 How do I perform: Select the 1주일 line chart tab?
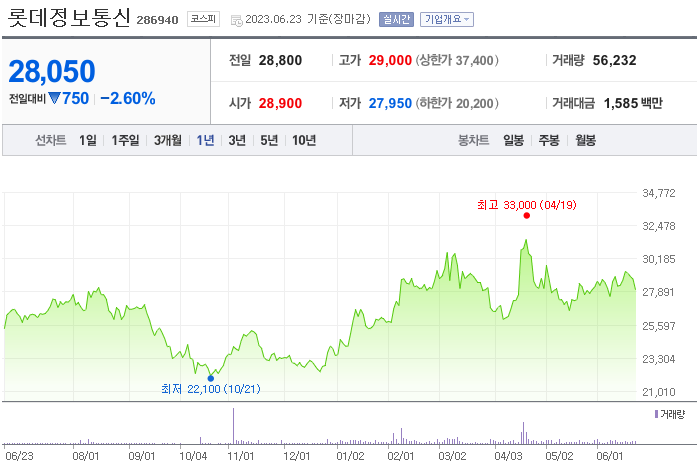point(125,140)
